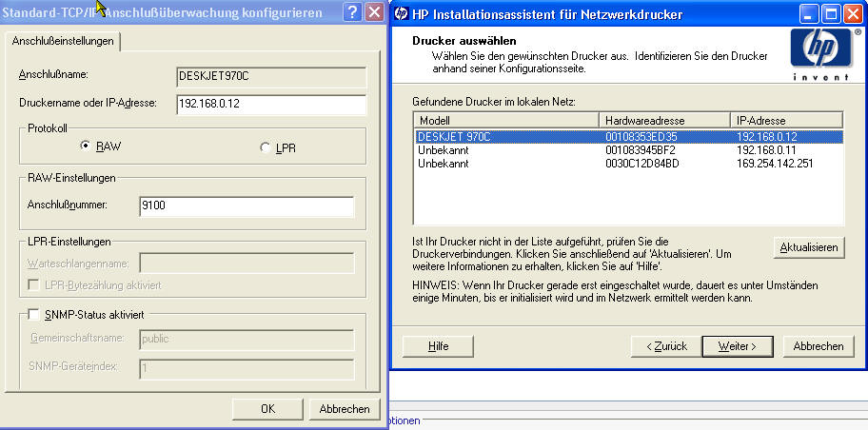Proceed with the Weiter button
The width and height of the screenshot is (868, 430).
tap(738, 346)
